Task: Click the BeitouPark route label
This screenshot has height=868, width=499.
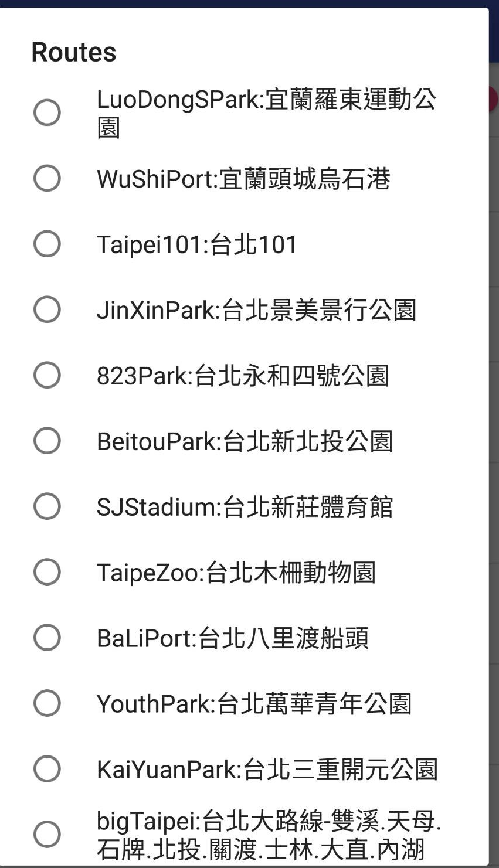Action: 245,441
